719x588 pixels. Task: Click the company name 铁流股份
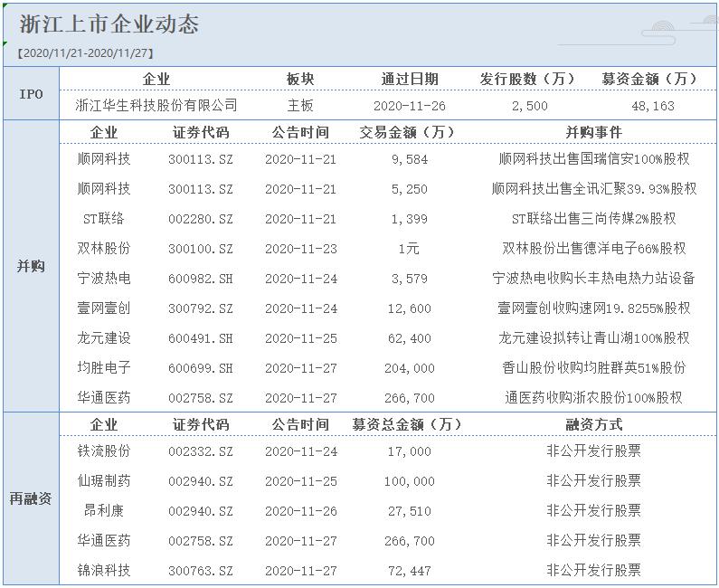coord(104,450)
